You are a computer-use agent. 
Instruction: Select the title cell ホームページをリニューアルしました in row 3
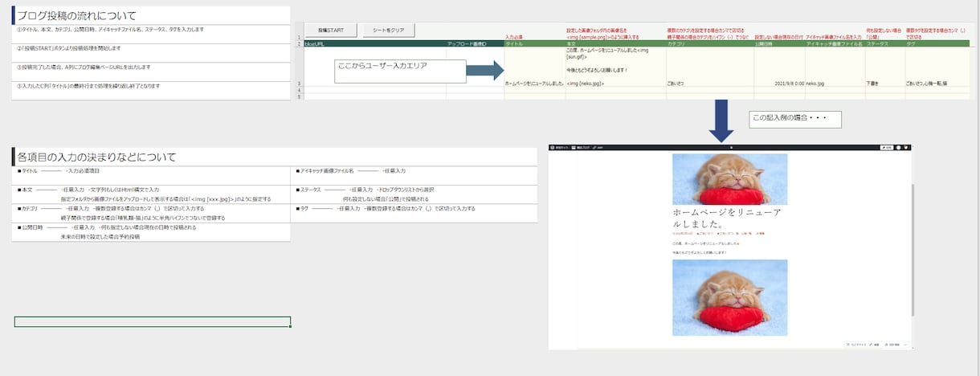pos(534,67)
